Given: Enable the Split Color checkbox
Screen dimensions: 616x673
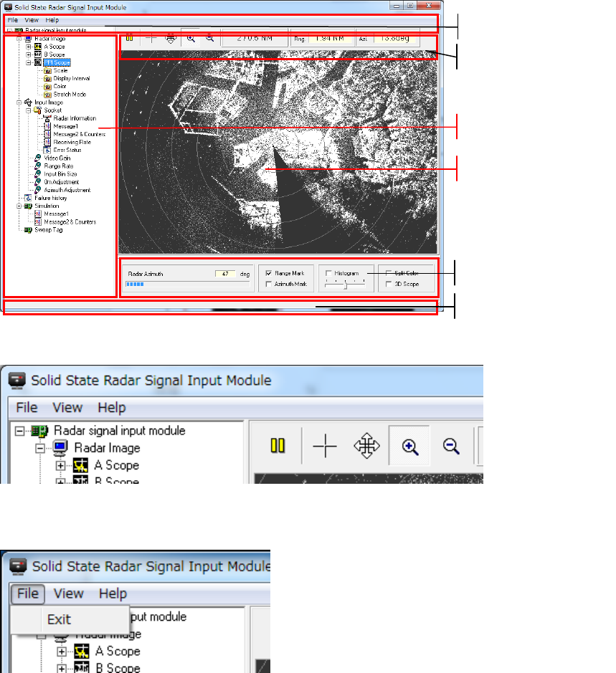Looking at the screenshot, I should coord(389,273).
